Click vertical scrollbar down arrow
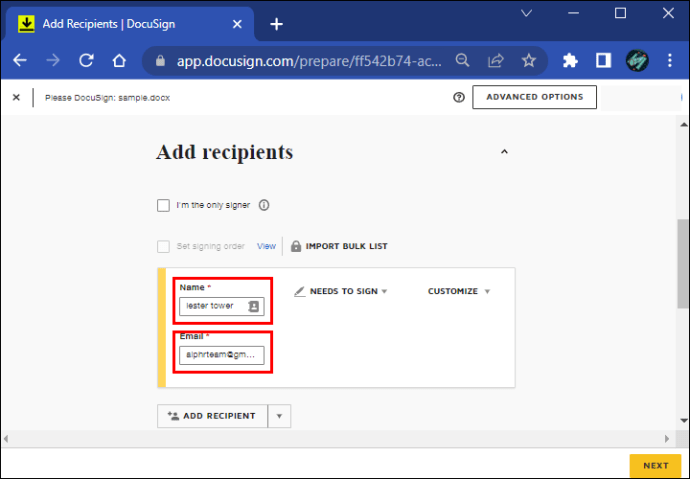The height and width of the screenshot is (479, 690). pyautogui.click(x=683, y=420)
